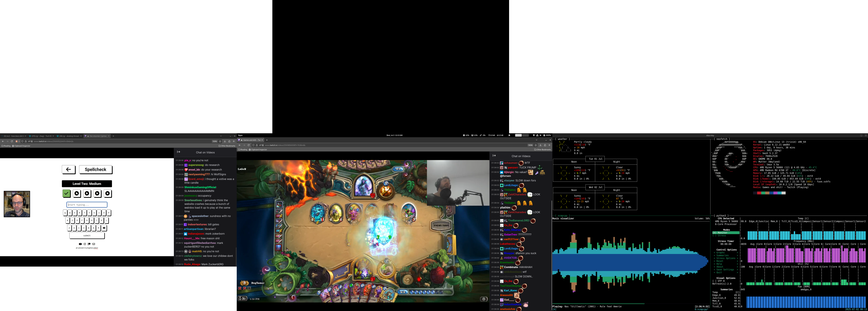Open list-all-tabs chevron in Games browser window
This screenshot has height=311, width=868.
537,140
